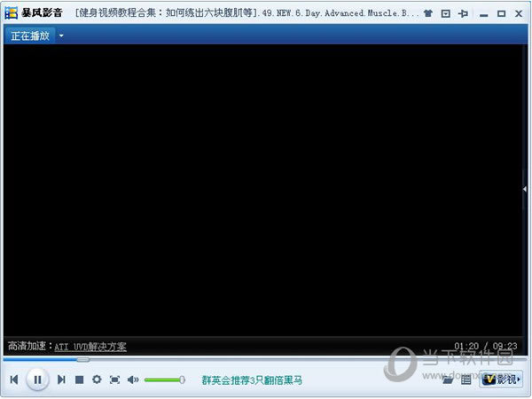Toggle fullscreen mode icon
Viewport: 532px width, 399px height.
114,379
